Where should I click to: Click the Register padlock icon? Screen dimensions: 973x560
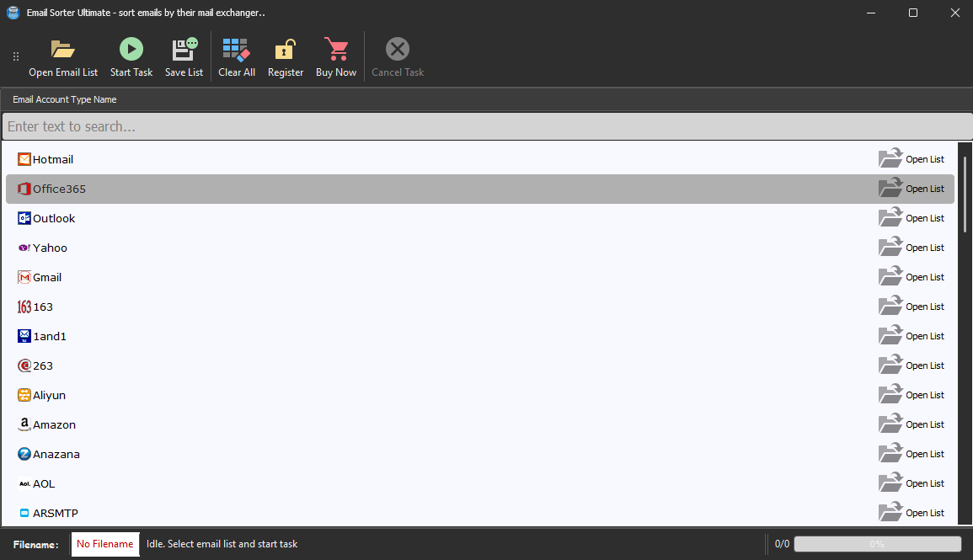point(285,47)
